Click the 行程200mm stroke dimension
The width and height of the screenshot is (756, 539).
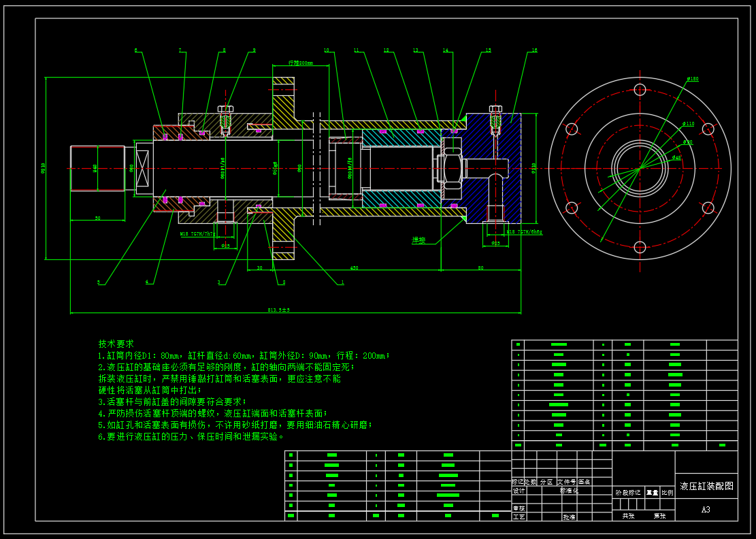tap(301, 63)
